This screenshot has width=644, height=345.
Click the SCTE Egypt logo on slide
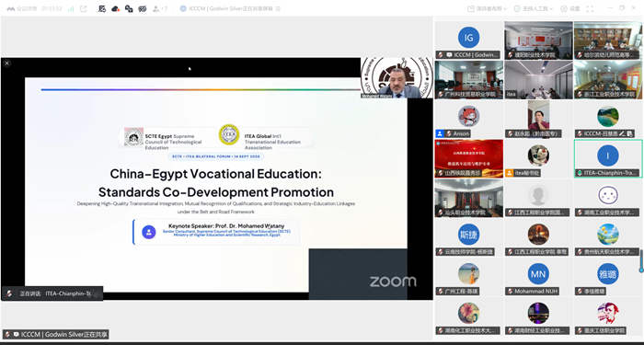point(134,137)
